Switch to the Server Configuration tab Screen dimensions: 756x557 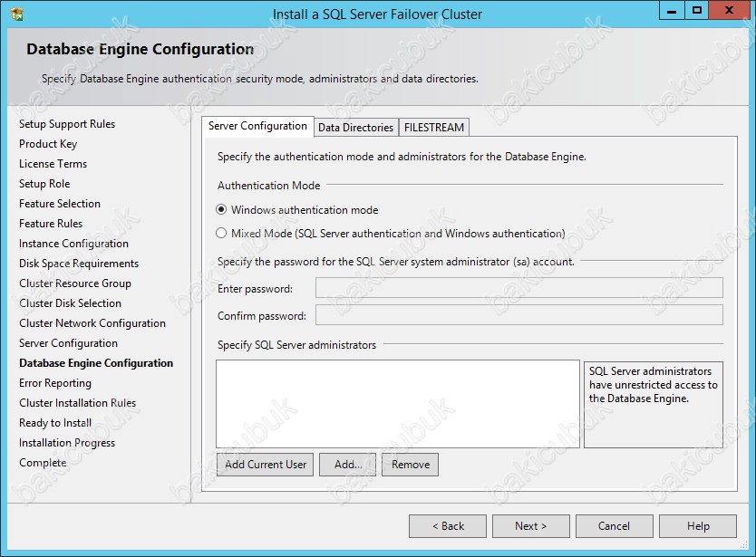(257, 126)
